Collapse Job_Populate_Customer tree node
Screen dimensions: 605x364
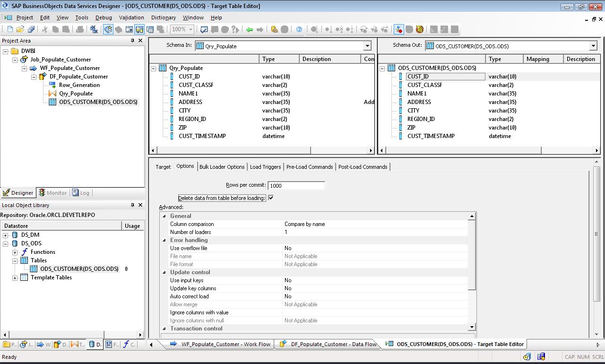click(15, 60)
